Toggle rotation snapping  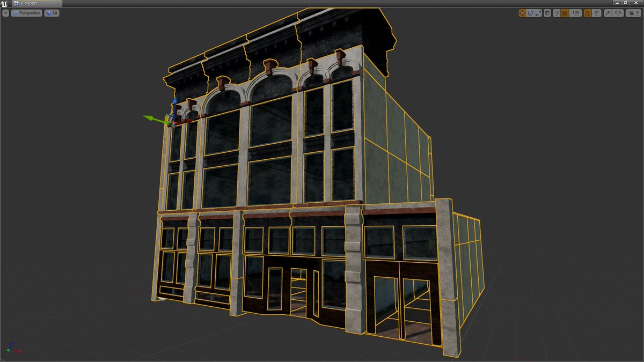[588, 13]
